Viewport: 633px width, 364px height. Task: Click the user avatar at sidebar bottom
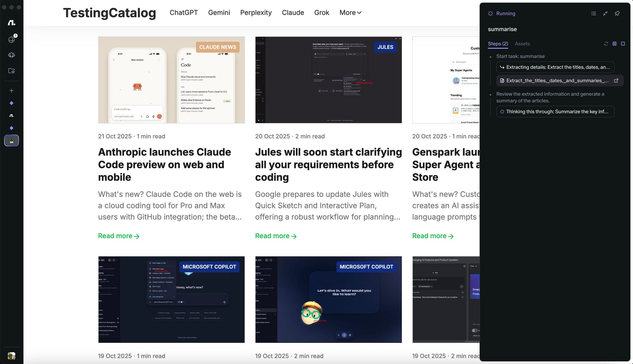click(x=12, y=356)
